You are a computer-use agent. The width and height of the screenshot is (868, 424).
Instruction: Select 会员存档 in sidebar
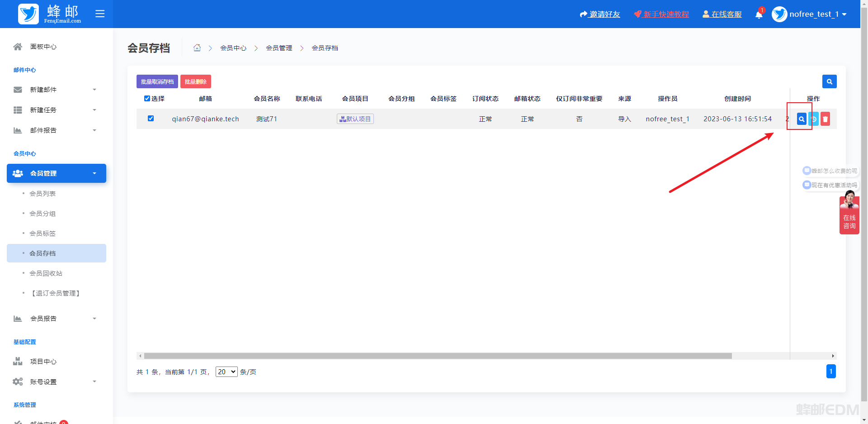tap(57, 253)
